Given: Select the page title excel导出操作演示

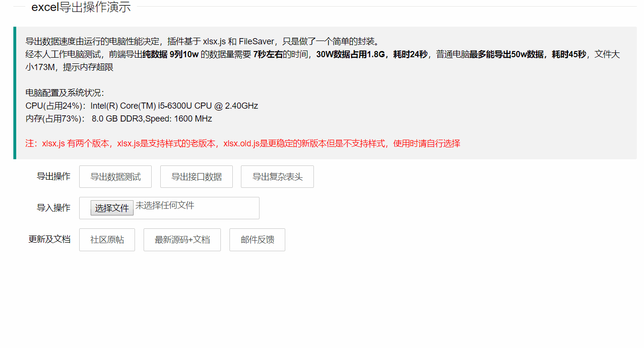Looking at the screenshot, I should coord(81,7).
